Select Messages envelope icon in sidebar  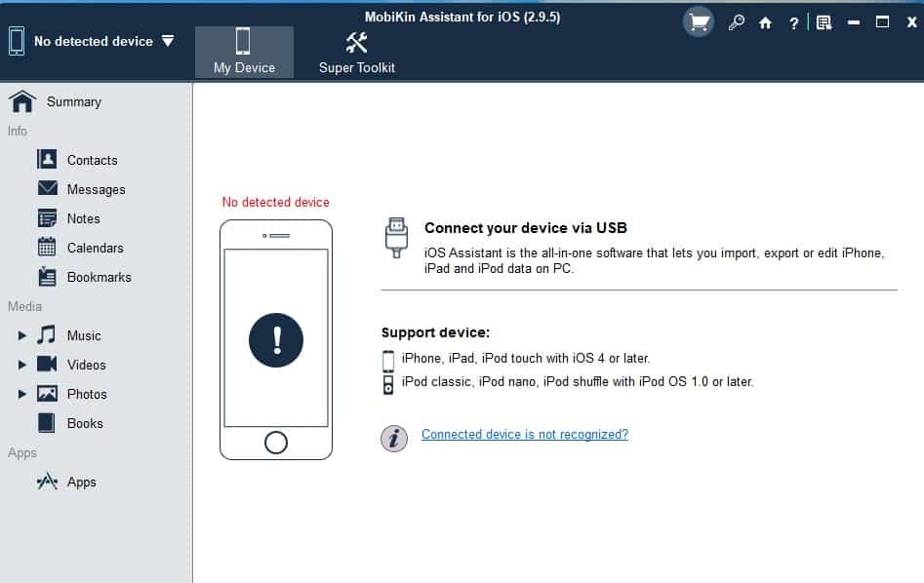click(47, 188)
